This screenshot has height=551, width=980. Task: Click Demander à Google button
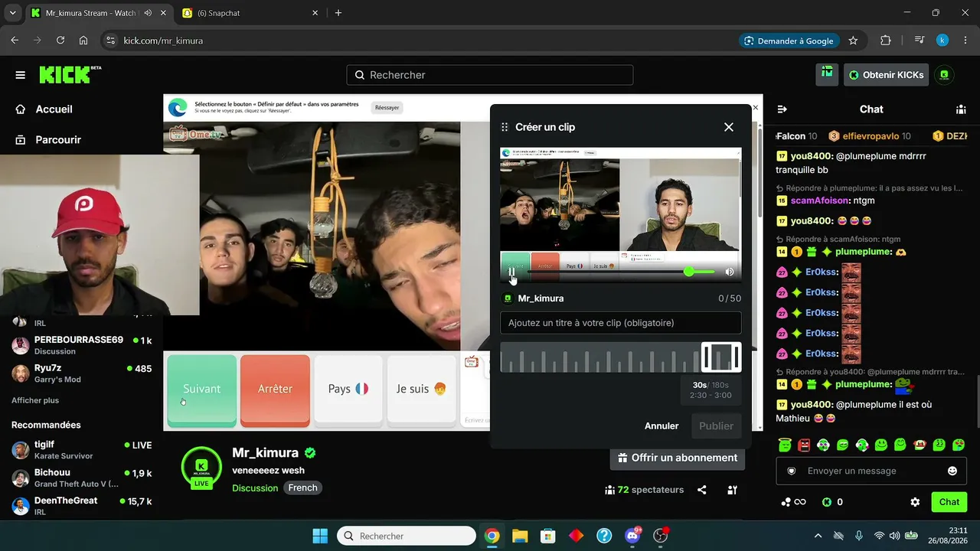tap(789, 41)
